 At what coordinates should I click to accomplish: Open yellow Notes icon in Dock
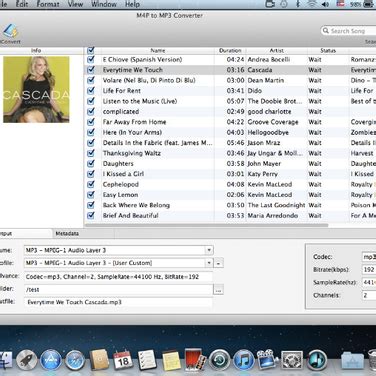click(x=171, y=361)
